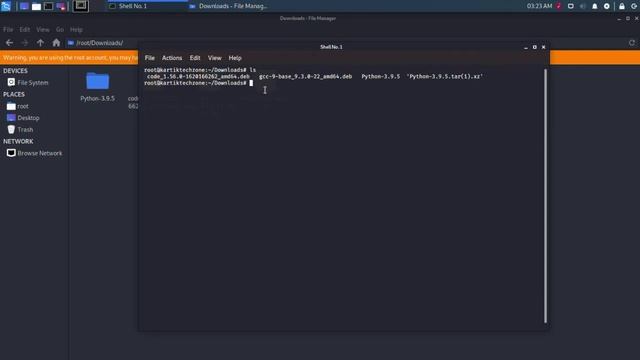
Task: Click code_1.56.0 deb filename in terminal
Action: [x=198, y=76]
